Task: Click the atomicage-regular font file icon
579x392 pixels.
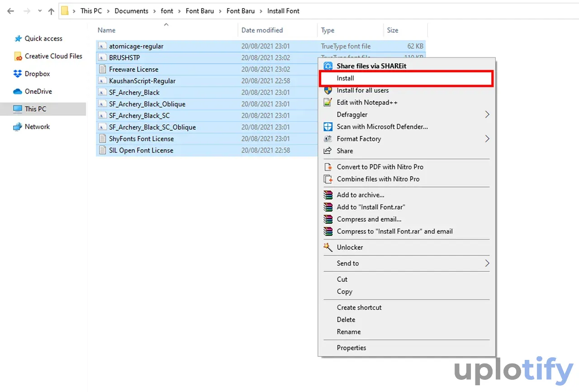Action: tap(102, 46)
